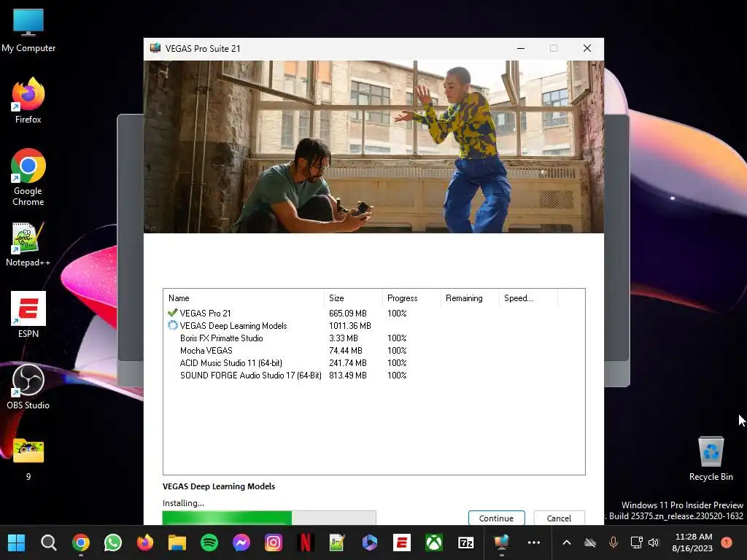This screenshot has width=747, height=560.
Task: Click the VEGAS Pro Suite title bar icon
Action: (x=155, y=48)
